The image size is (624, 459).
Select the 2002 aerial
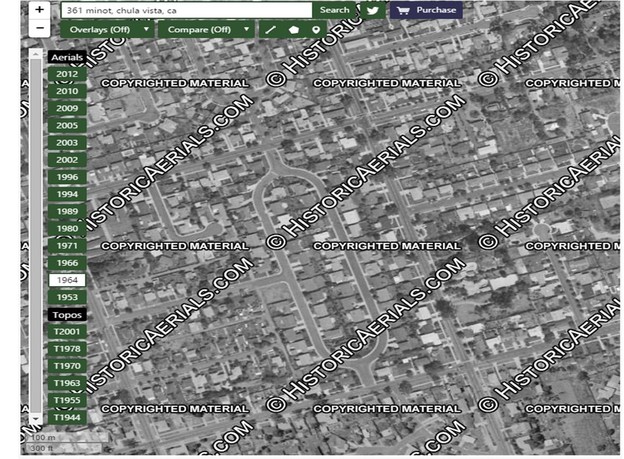(67, 160)
